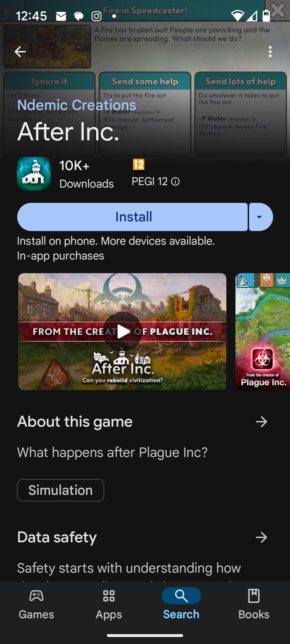290x644 pixels.
Task: Switch to the Search tab
Action: (x=181, y=605)
